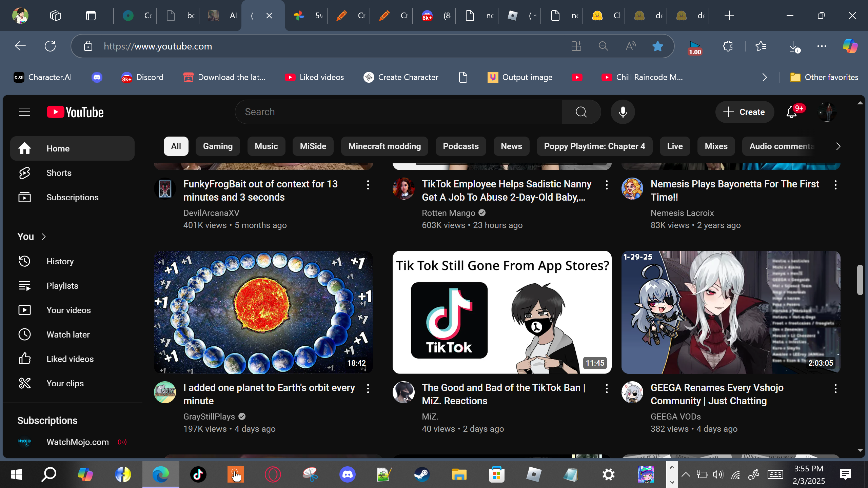Image resolution: width=868 pixels, height=488 pixels.
Task: Open the Favorites list
Action: 761,46
